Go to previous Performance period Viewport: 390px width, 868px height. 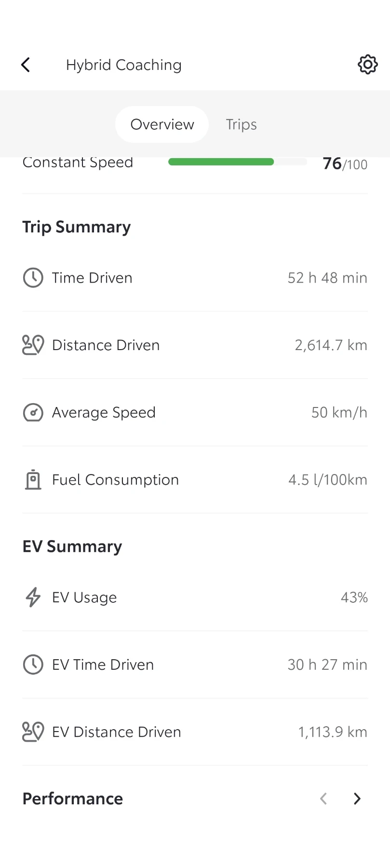tap(323, 799)
